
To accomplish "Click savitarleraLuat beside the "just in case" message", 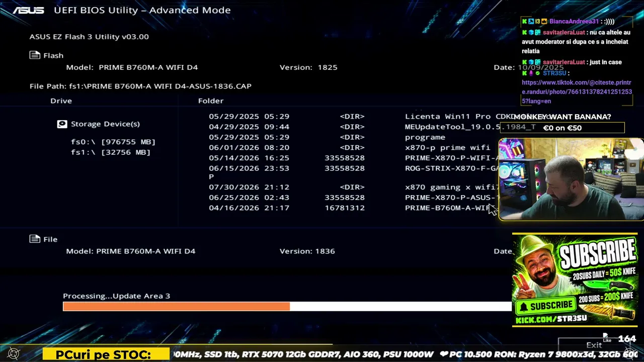I will point(564,62).
